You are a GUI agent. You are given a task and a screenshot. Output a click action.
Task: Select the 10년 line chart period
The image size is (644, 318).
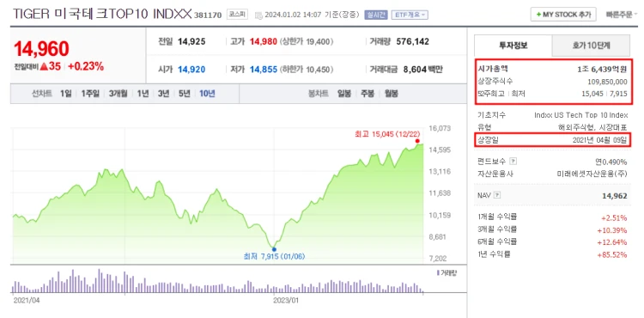(207, 94)
